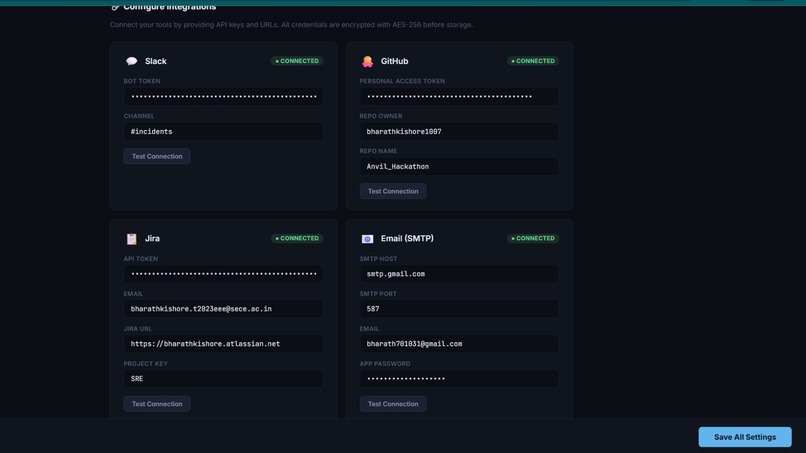Click the SMTP PORT label
The height and width of the screenshot is (453, 806).
(x=378, y=294)
